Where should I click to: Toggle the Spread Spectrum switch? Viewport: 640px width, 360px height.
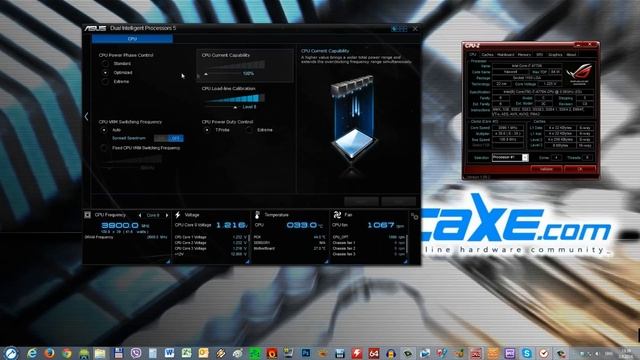[169, 138]
